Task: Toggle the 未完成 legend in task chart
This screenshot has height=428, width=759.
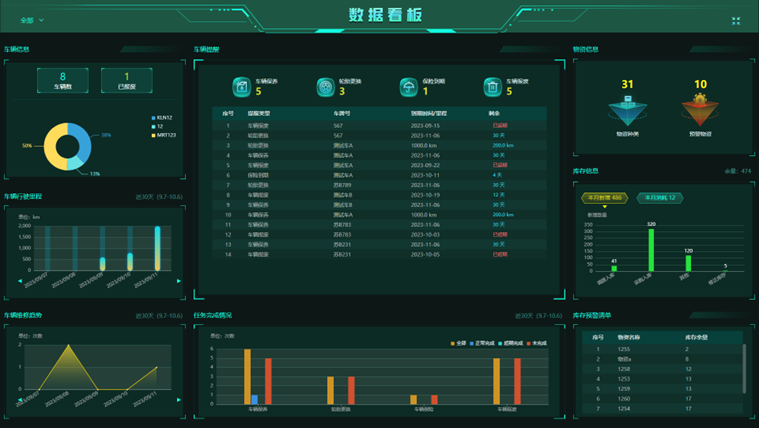Action: click(538, 343)
